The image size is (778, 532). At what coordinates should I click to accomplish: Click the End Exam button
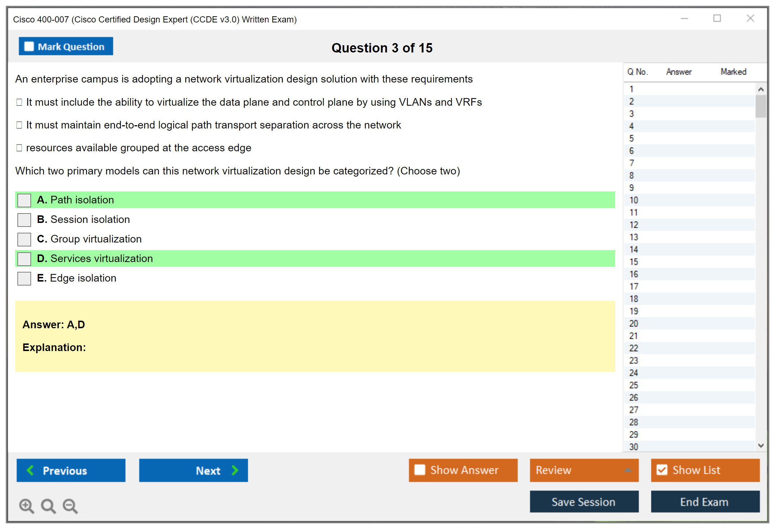tap(705, 502)
